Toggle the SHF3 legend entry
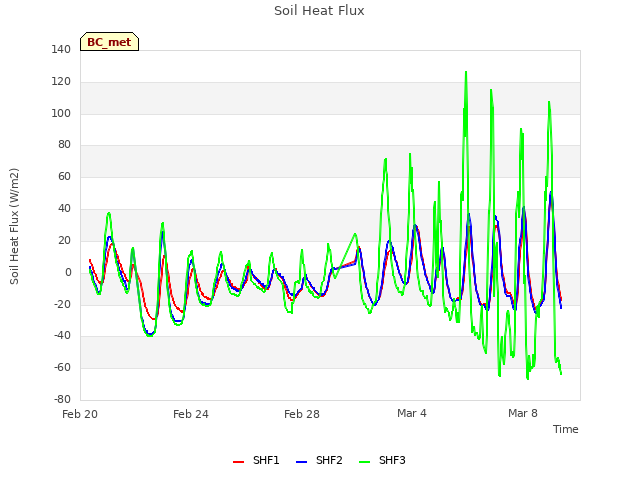This screenshot has width=640, height=480. 382,460
